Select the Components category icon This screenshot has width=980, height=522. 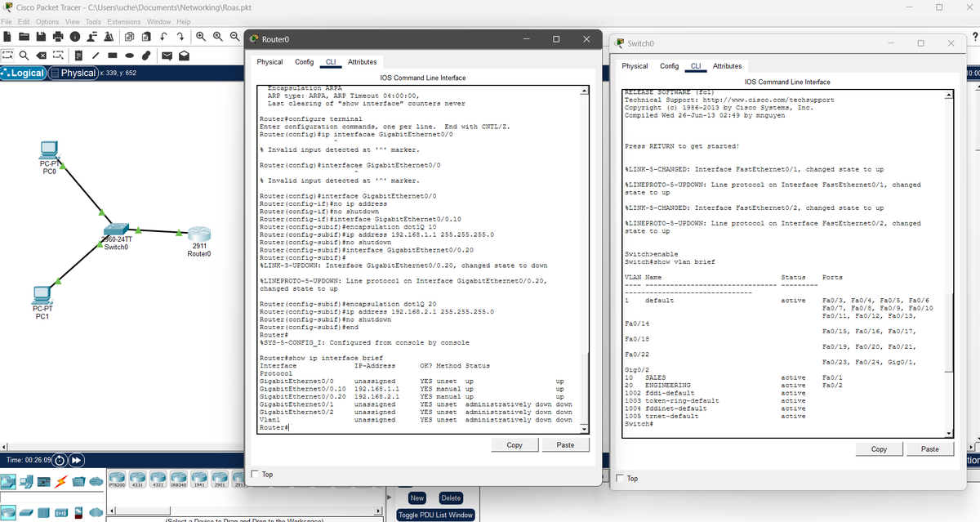point(43,482)
